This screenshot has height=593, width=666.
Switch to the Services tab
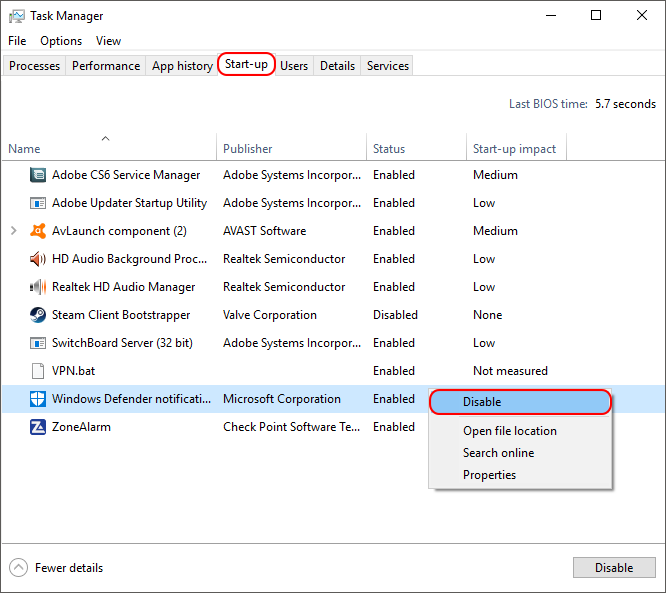click(x=388, y=66)
